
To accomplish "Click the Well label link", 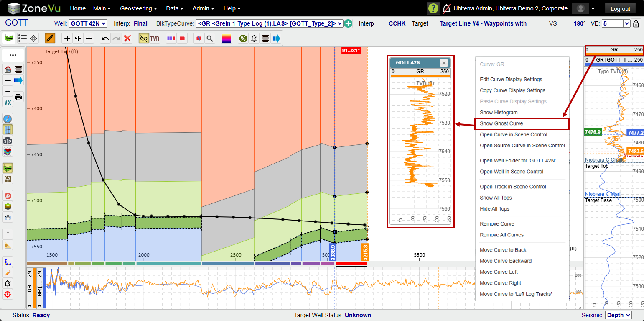I will point(61,24).
